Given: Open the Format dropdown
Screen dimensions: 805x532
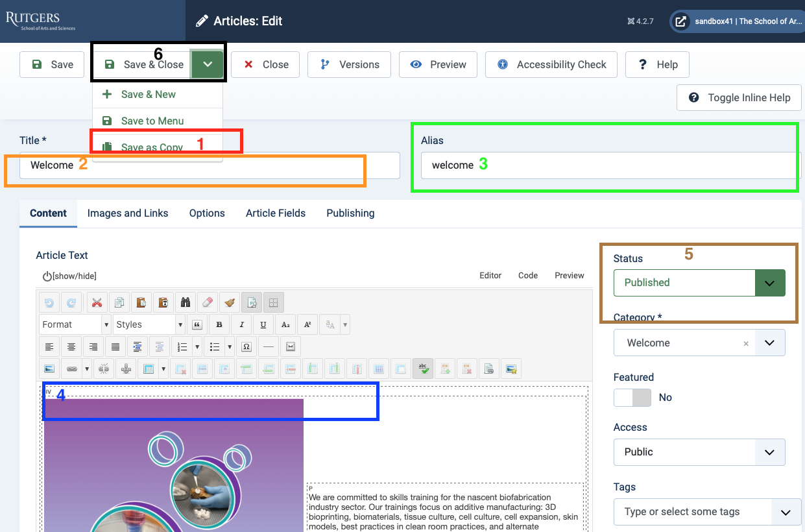Looking at the screenshot, I should tap(75, 324).
